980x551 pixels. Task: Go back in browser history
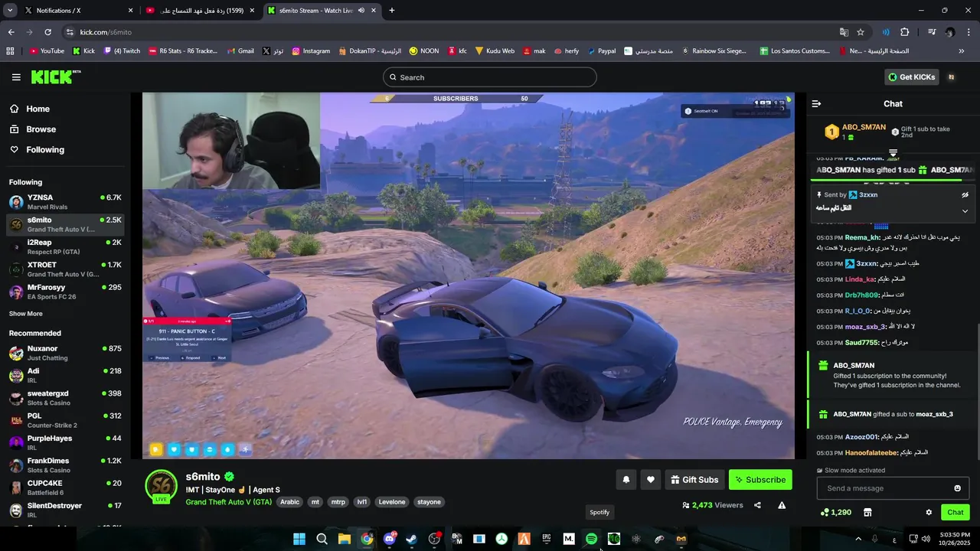click(11, 32)
